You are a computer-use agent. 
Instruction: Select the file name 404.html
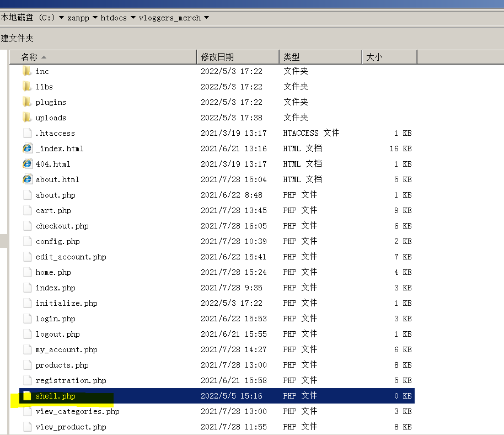tap(53, 164)
